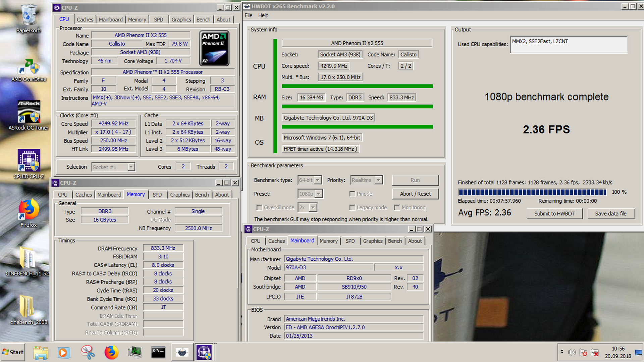Open the File menu in HWBOT x265

click(x=249, y=15)
